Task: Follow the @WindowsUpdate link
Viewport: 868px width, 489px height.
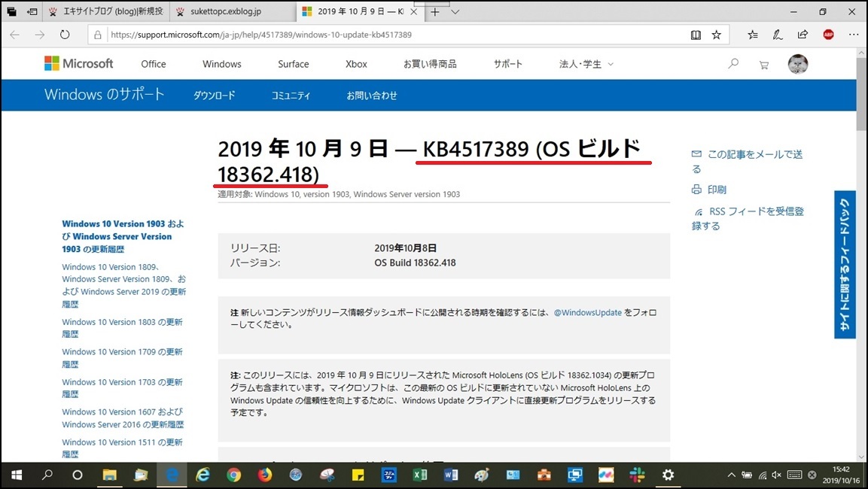Action: pyautogui.click(x=588, y=312)
